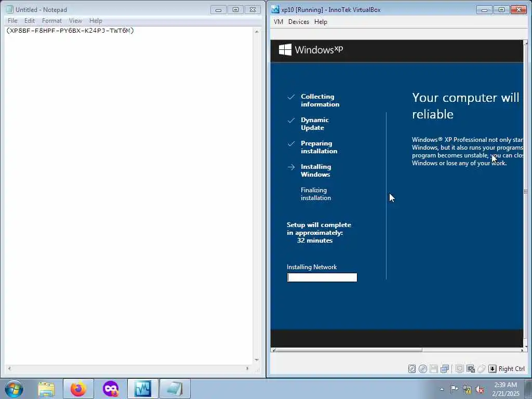Click the floppy disk indicator in VirtualBox
532x399 pixels.
(x=434, y=369)
